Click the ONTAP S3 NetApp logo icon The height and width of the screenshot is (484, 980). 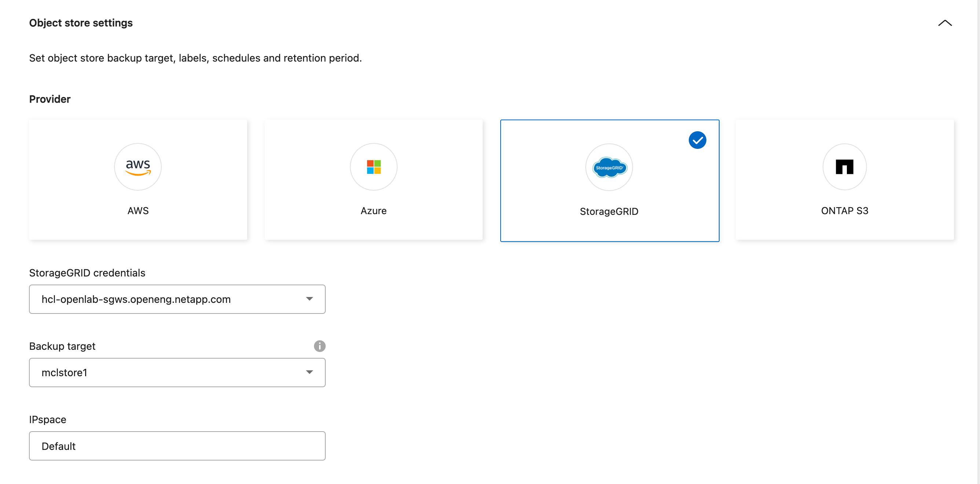845,167
